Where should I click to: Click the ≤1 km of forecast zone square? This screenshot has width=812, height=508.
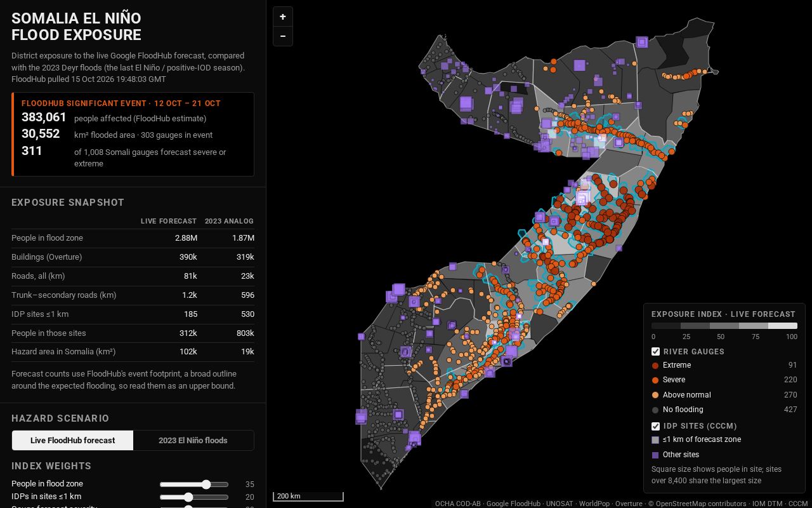pyautogui.click(x=655, y=439)
